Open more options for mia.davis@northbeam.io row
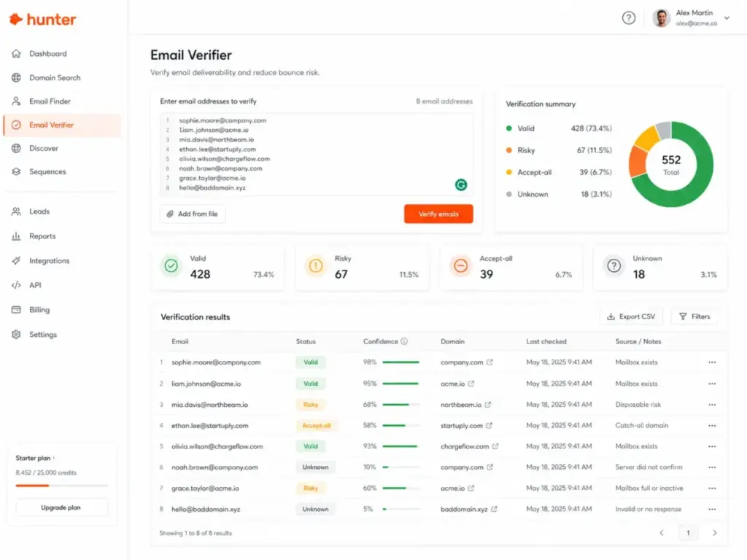This screenshot has width=747, height=560. coord(712,405)
